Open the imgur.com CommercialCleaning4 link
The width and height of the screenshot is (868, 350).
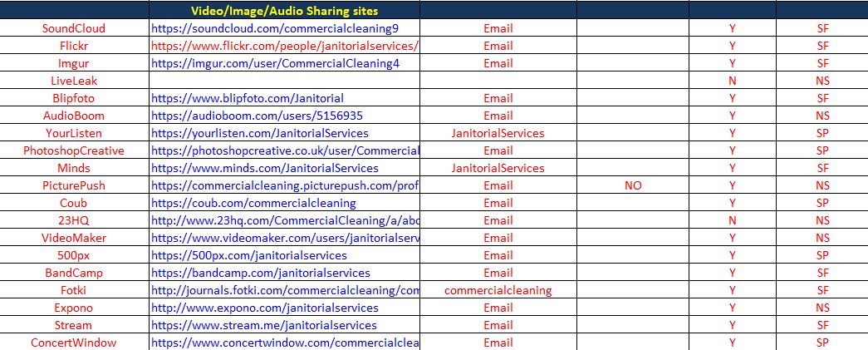click(275, 63)
